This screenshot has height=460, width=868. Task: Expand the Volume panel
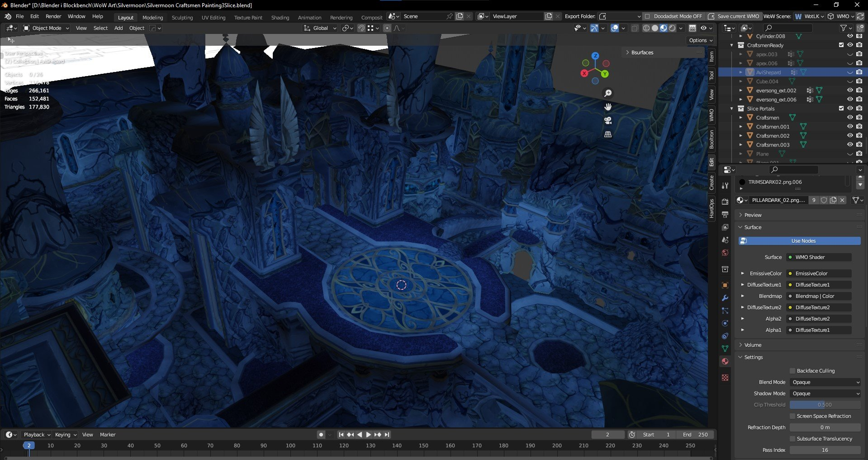tap(753, 345)
